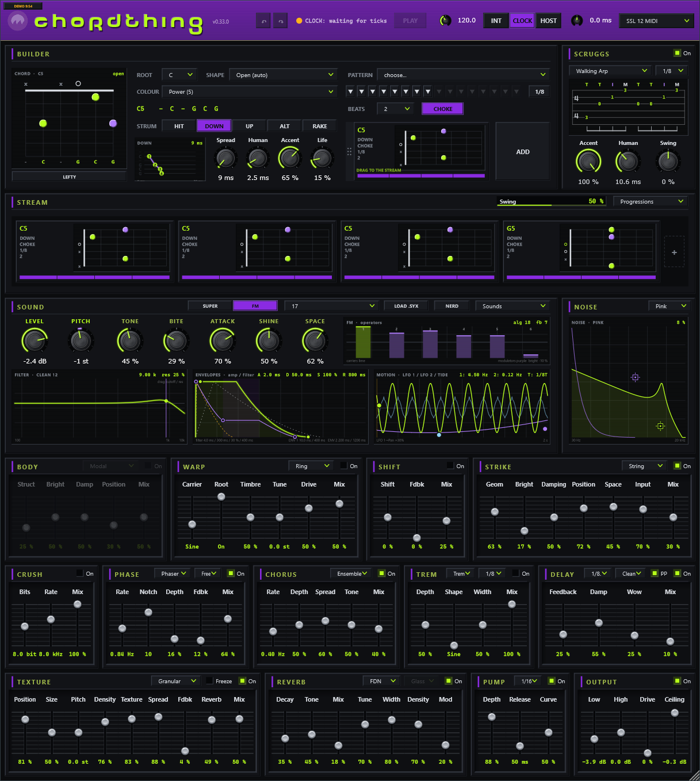Click the CHOKE button

(443, 109)
